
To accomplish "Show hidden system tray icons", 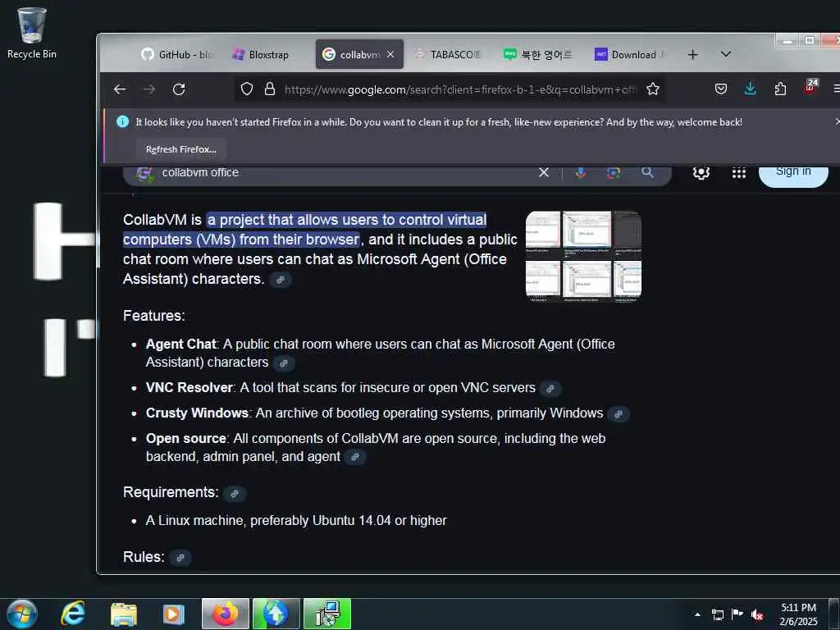I will click(697, 614).
